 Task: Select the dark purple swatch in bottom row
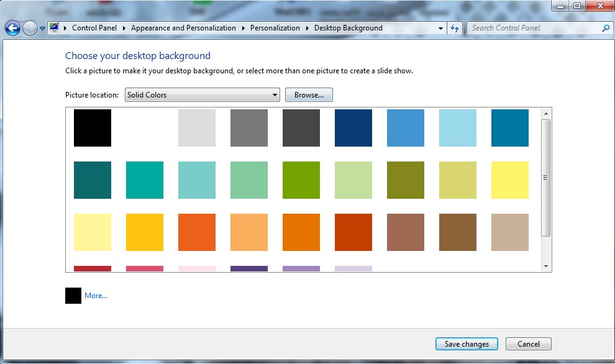point(249,269)
